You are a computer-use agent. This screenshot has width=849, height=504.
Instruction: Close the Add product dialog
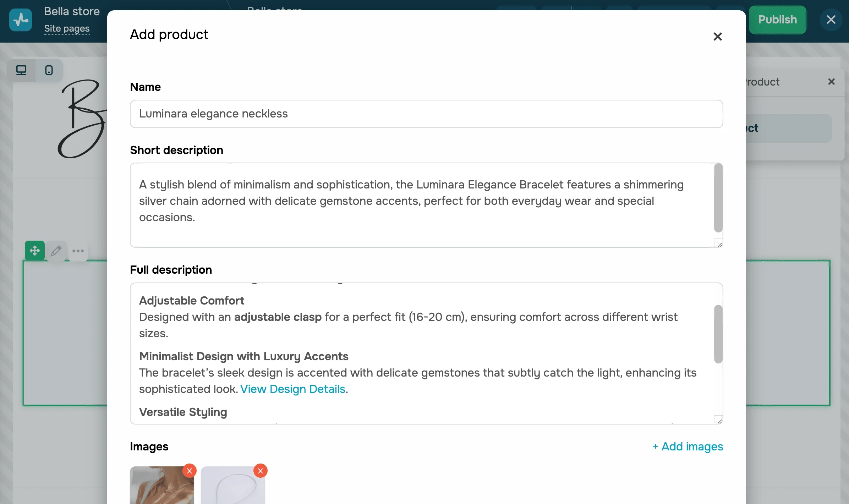[717, 37]
